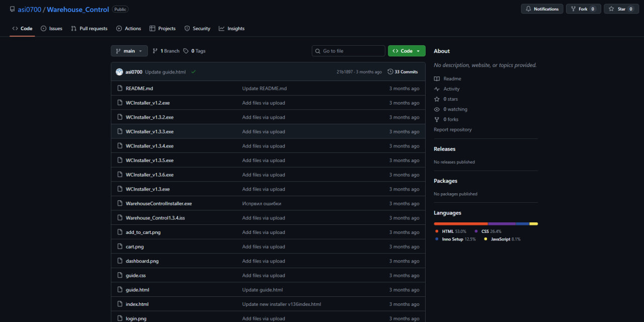Screen dimensions: 644x322
Task: Click the JavaScript 8.1% language entry
Action: [502, 239]
